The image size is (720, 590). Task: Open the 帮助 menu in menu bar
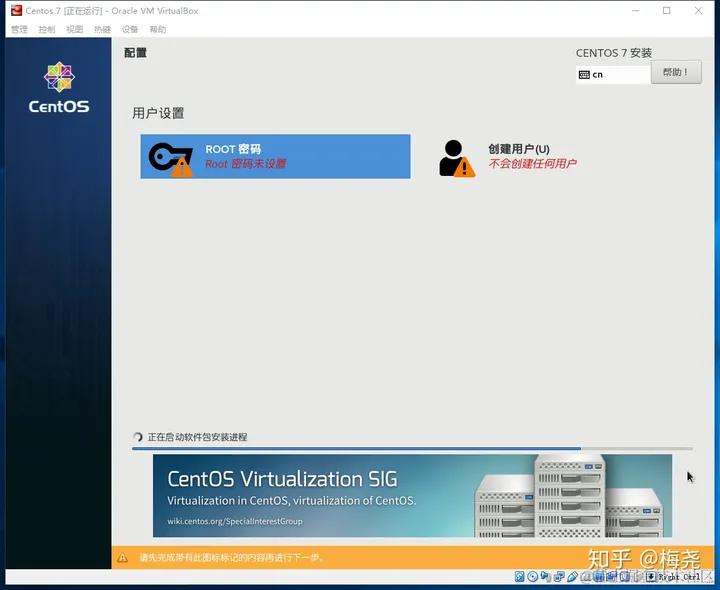[x=158, y=29]
